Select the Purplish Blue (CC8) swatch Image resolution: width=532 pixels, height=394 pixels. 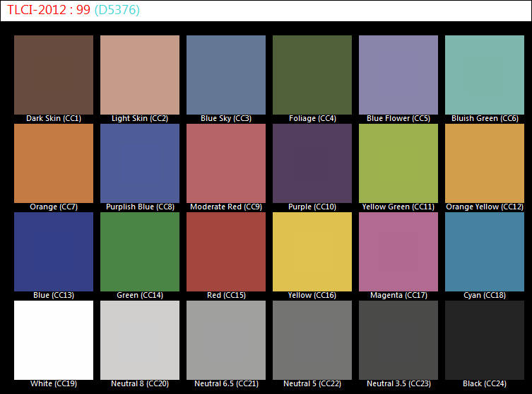[x=140, y=163]
